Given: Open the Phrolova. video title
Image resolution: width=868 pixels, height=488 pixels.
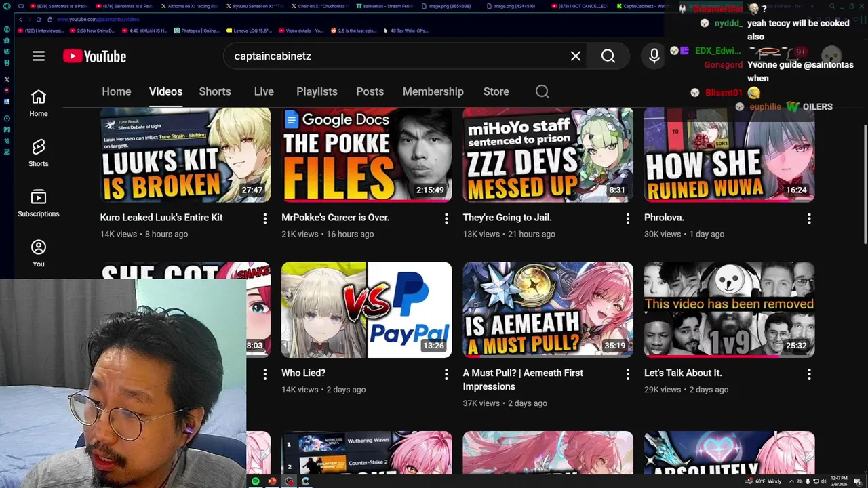Looking at the screenshot, I should 664,218.
